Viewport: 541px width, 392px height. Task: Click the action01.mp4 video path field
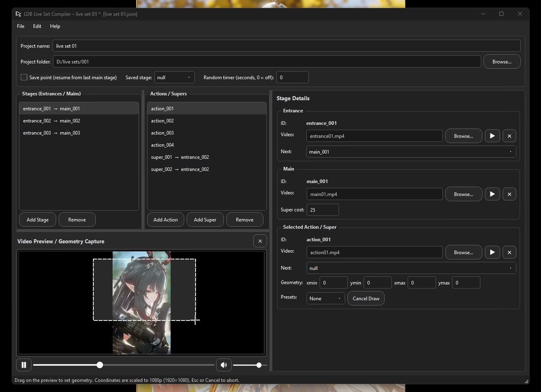click(375, 253)
